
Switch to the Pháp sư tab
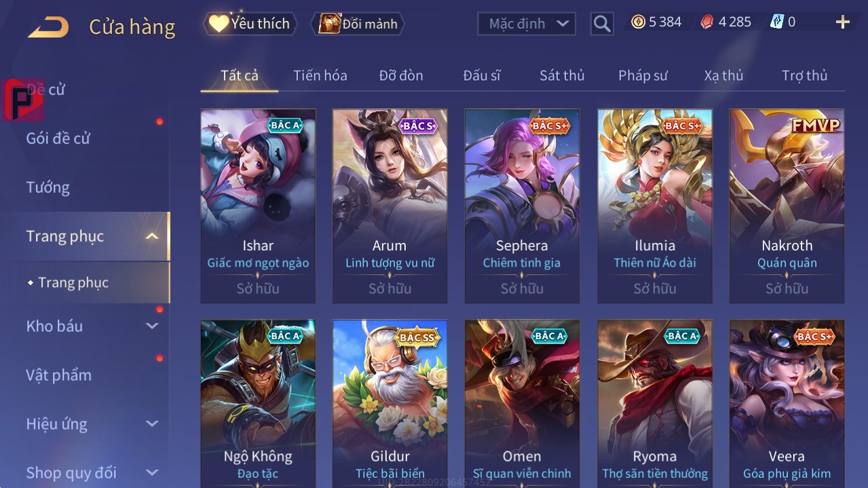[643, 75]
